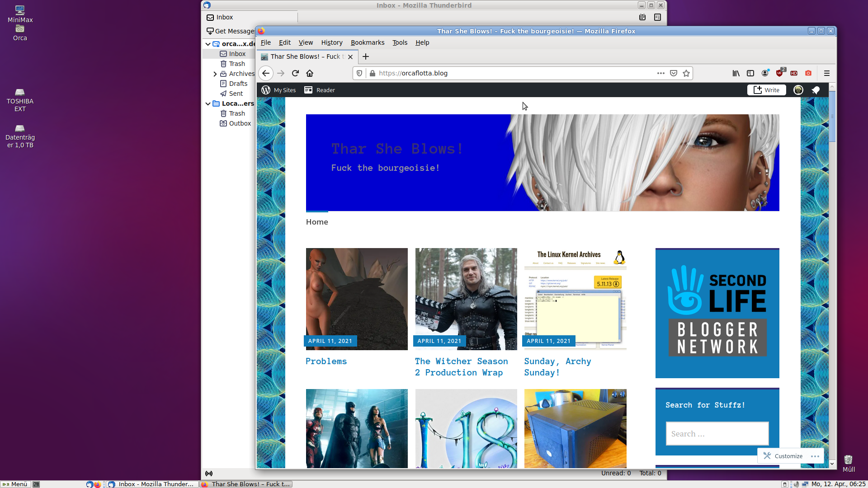Open the Thunderbird tasks tab icon
The image size is (868, 488).
point(658,17)
